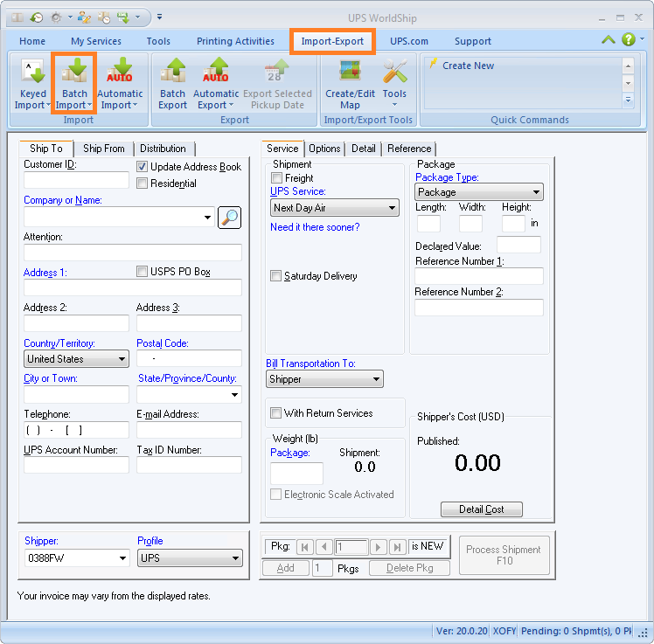654x644 pixels.
Task: Click the gear settings icon in quick access toolbar
Action: [56, 17]
